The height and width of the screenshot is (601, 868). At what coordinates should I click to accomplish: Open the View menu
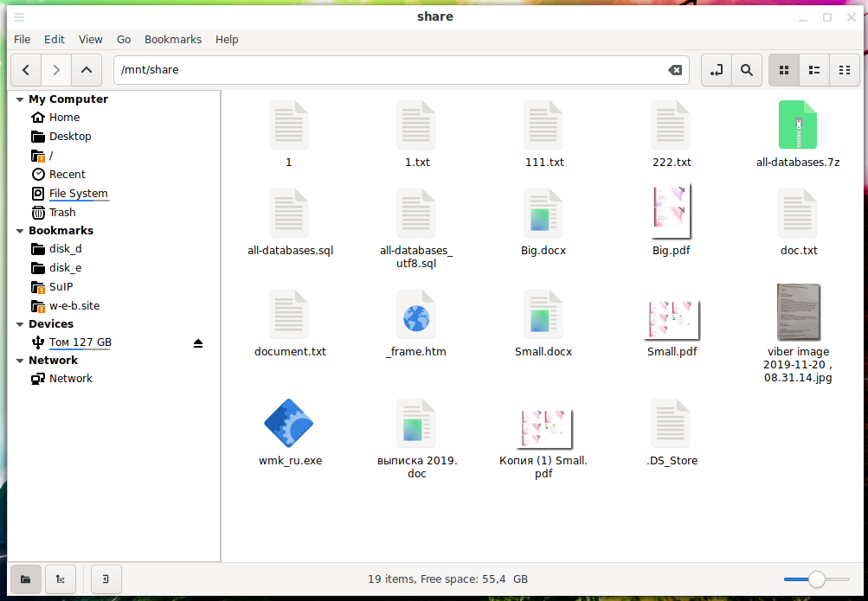tap(90, 39)
